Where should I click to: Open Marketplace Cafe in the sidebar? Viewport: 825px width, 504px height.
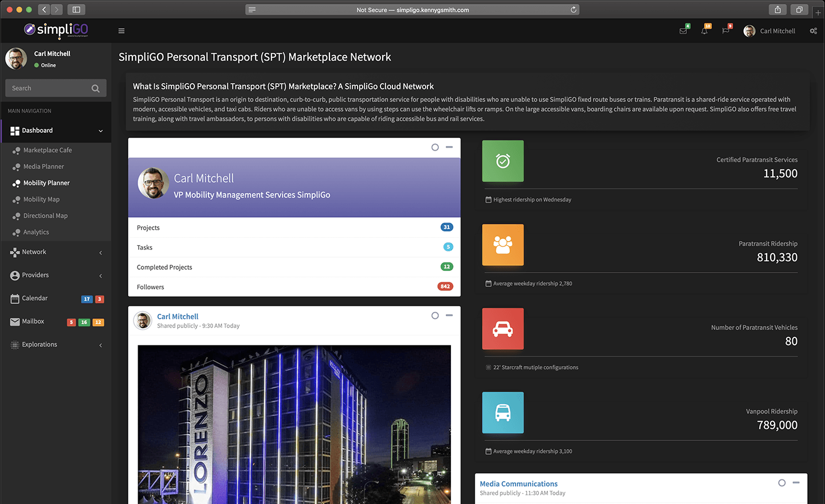[x=48, y=150]
